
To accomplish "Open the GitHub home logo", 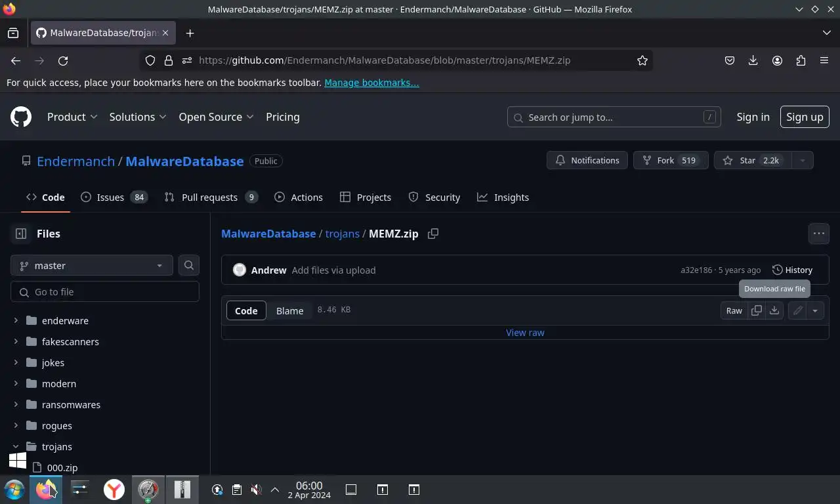I will coord(21,117).
